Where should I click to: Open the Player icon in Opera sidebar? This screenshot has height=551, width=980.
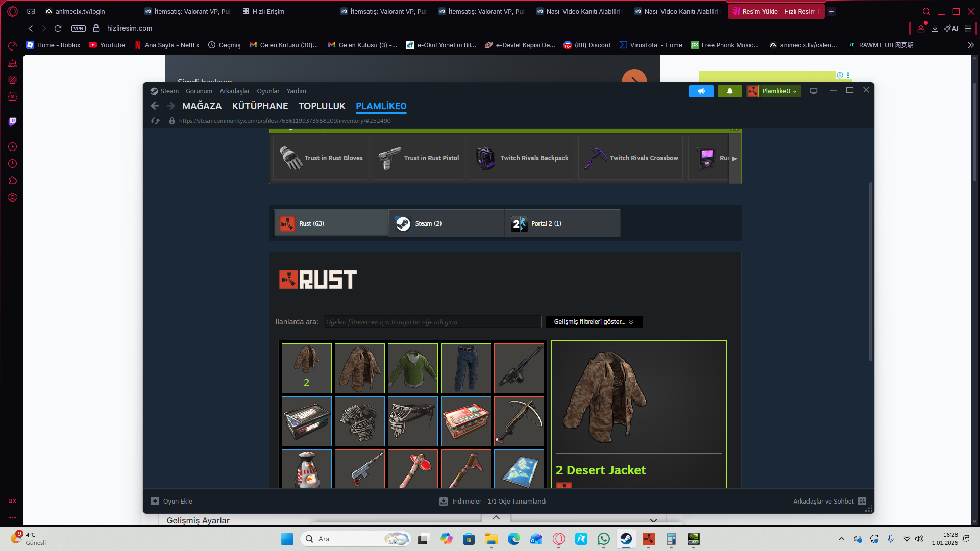[13, 147]
